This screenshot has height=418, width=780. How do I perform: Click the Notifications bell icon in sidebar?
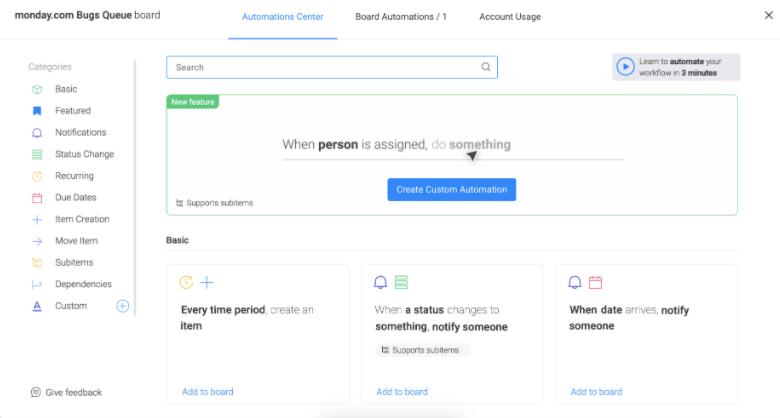[x=37, y=133]
